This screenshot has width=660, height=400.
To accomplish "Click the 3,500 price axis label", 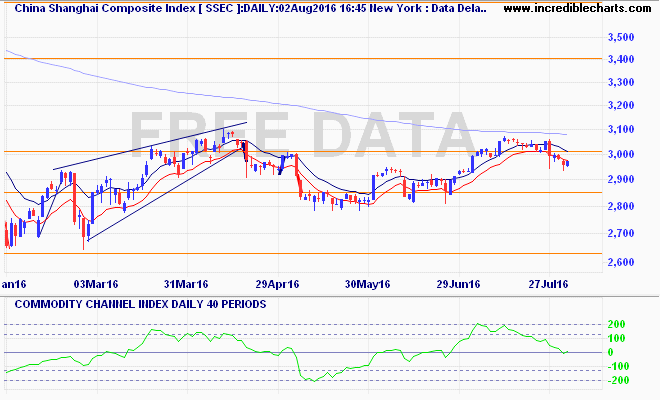I will coord(621,37).
